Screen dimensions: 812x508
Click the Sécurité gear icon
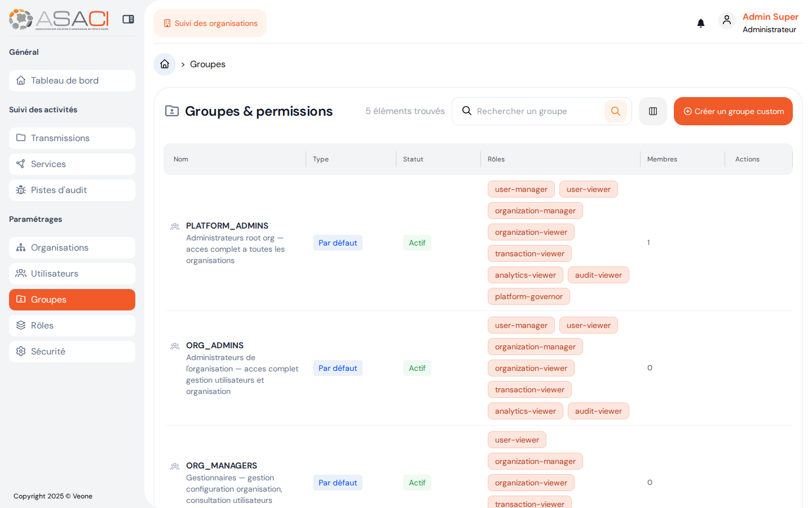point(21,351)
